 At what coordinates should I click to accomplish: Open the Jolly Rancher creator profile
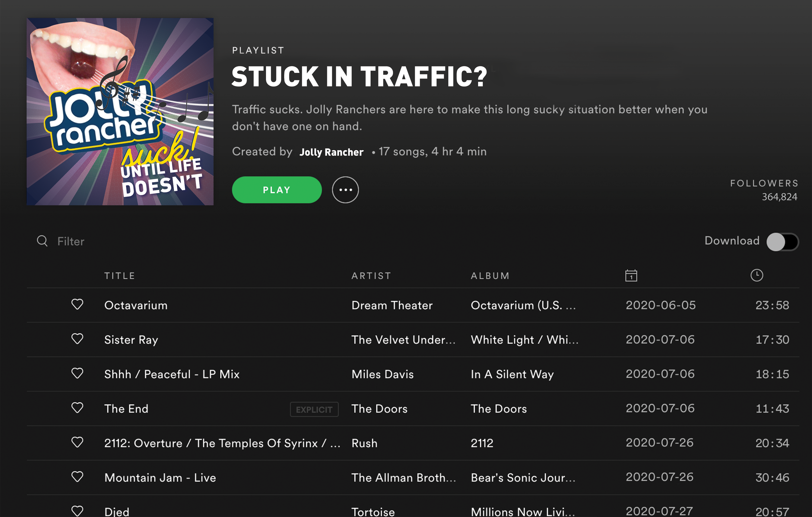tap(331, 152)
